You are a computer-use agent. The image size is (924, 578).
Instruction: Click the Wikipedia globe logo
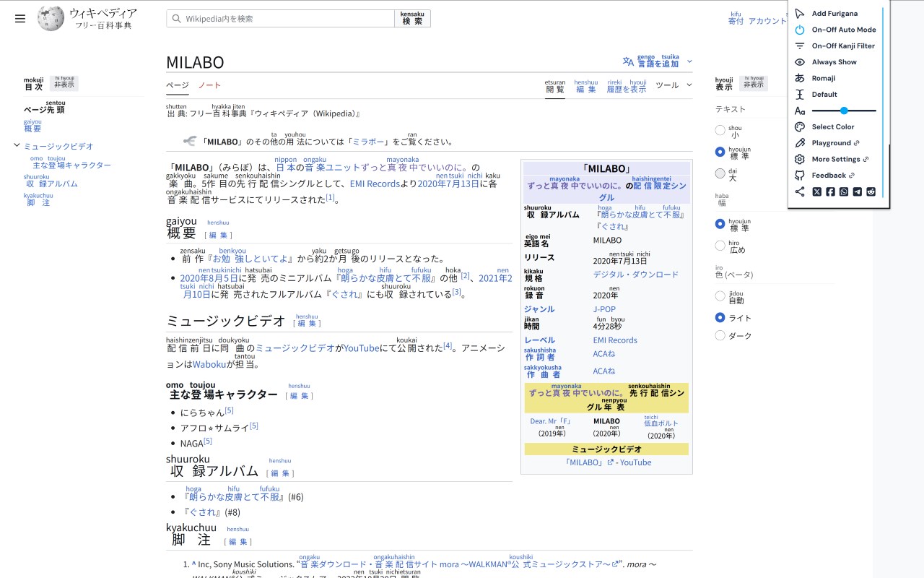point(51,19)
